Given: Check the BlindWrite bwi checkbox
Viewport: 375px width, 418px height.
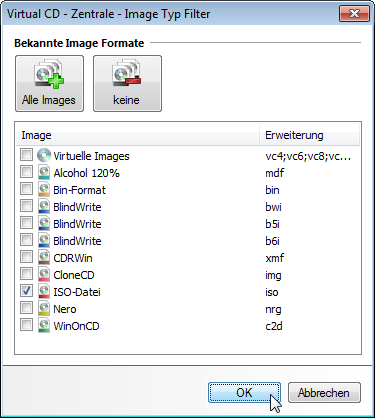Looking at the screenshot, I should point(26,206).
